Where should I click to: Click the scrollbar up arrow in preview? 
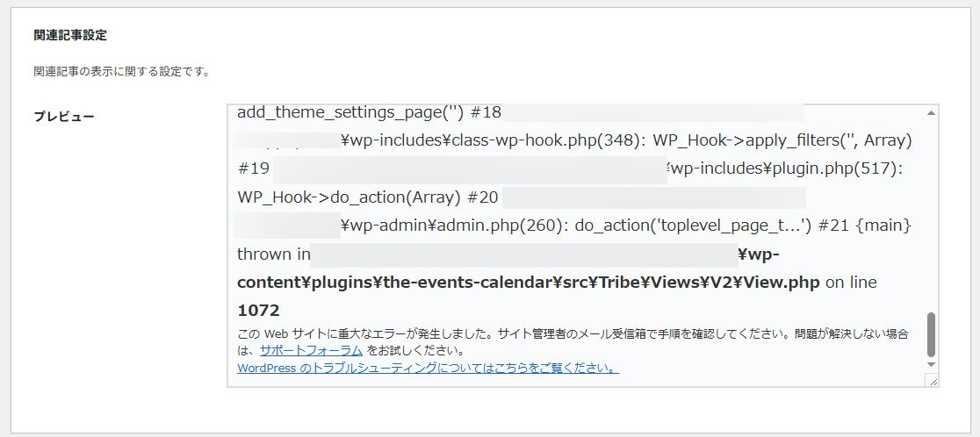tap(931, 112)
